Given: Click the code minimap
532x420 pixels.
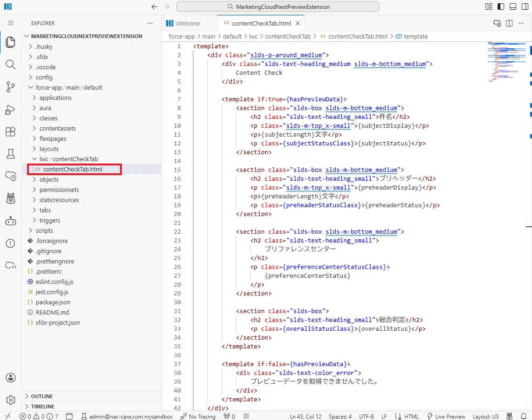Looking at the screenshot, I should pyautogui.click(x=506, y=62).
